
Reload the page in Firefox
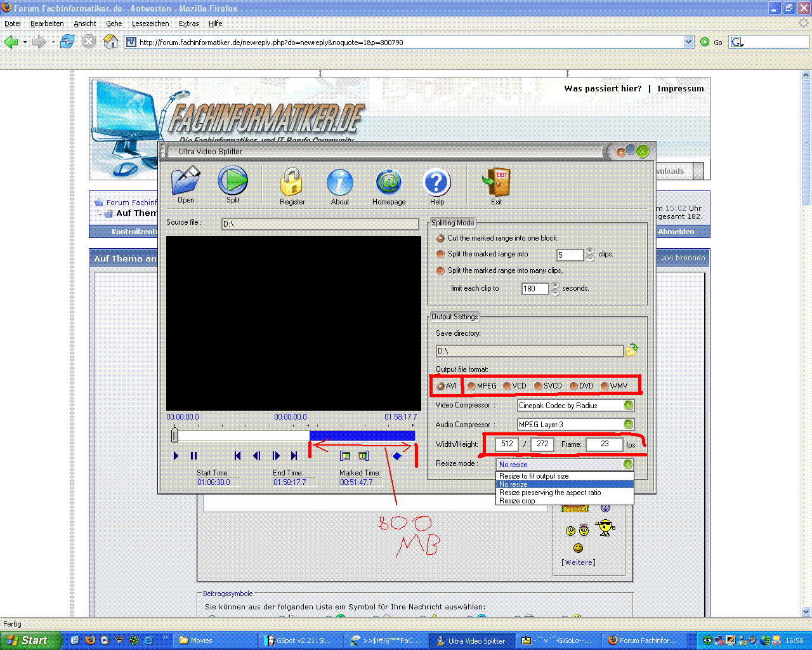(67, 42)
